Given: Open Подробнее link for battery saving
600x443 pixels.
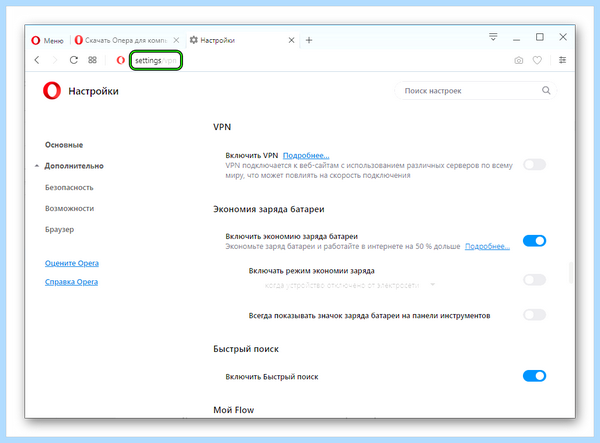Looking at the screenshot, I should [x=487, y=246].
